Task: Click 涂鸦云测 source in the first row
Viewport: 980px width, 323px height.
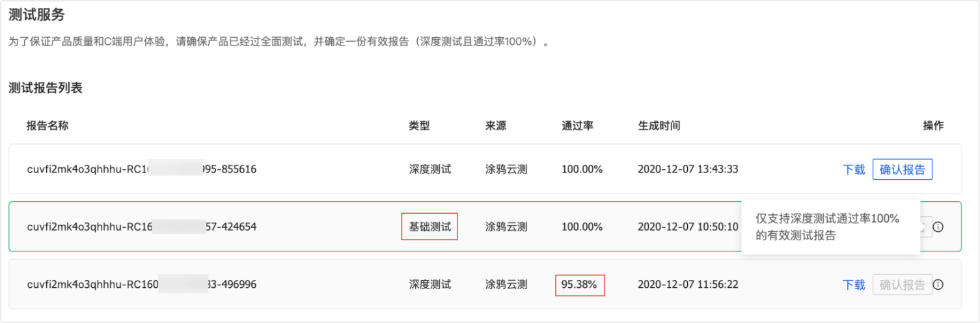Action: click(x=506, y=170)
